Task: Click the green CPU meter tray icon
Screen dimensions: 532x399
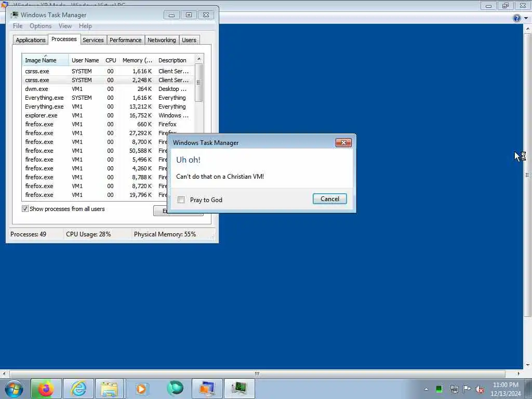Action: click(x=439, y=389)
